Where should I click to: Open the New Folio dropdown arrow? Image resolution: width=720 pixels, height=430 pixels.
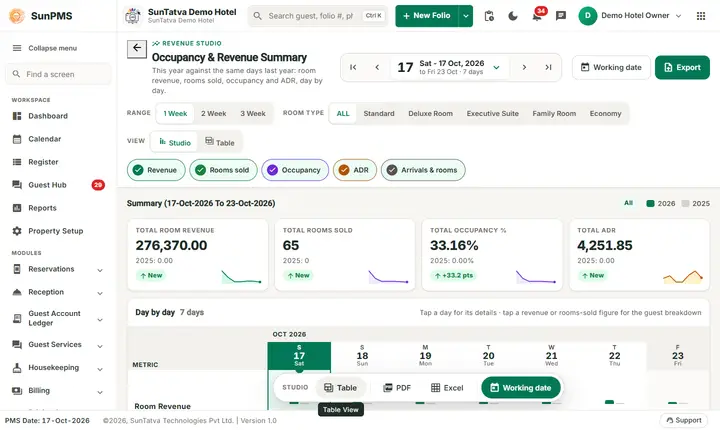(x=466, y=16)
